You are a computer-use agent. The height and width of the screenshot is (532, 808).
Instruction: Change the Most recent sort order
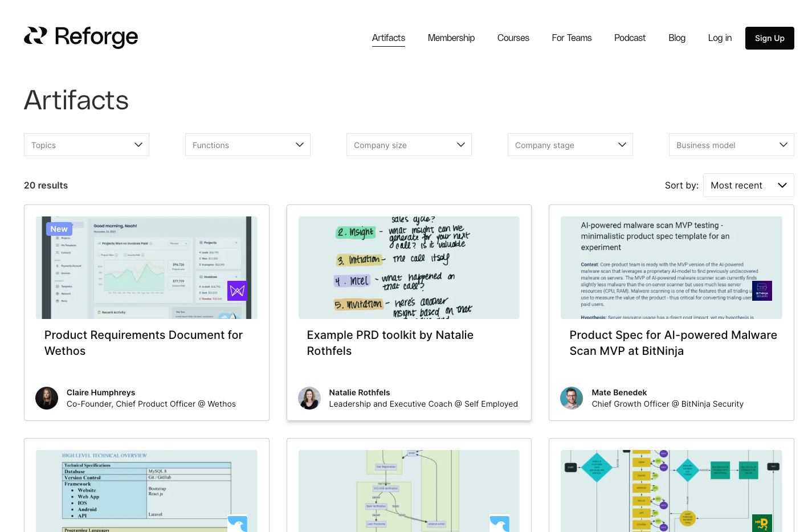(x=749, y=185)
